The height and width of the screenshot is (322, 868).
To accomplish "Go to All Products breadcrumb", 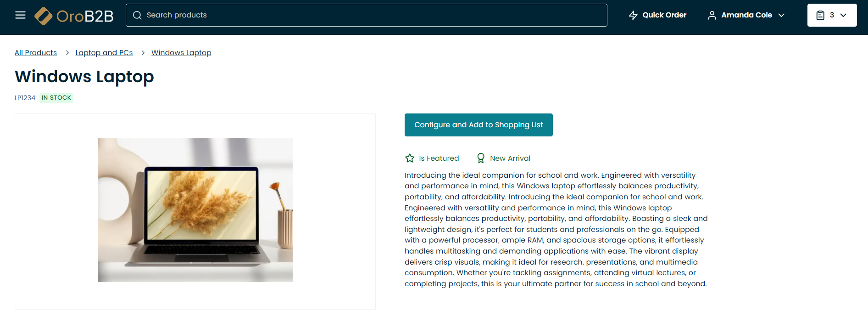I will pos(36,53).
